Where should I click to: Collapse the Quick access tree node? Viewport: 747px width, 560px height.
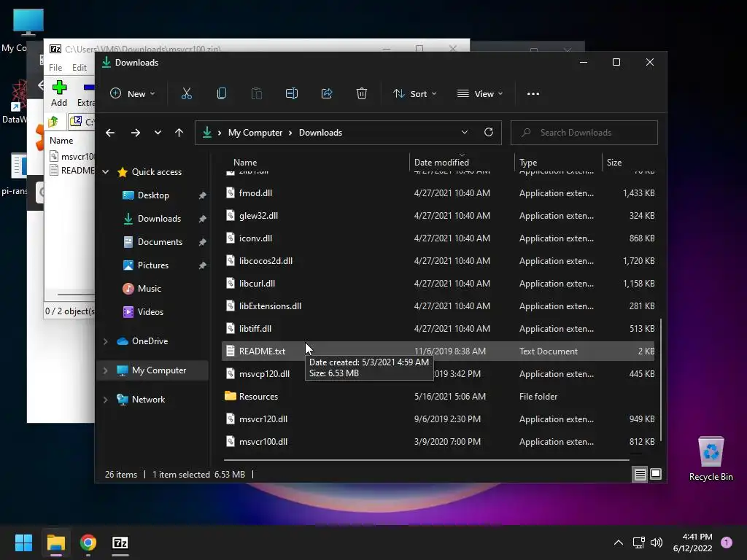click(105, 172)
